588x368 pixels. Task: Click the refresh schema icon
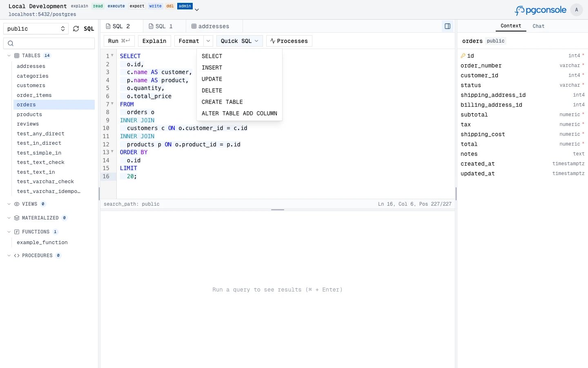coord(76,29)
